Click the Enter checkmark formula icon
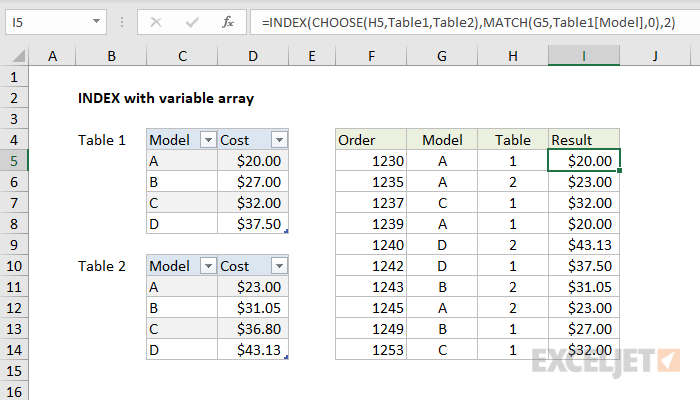Image resolution: width=700 pixels, height=400 pixels. tap(192, 22)
